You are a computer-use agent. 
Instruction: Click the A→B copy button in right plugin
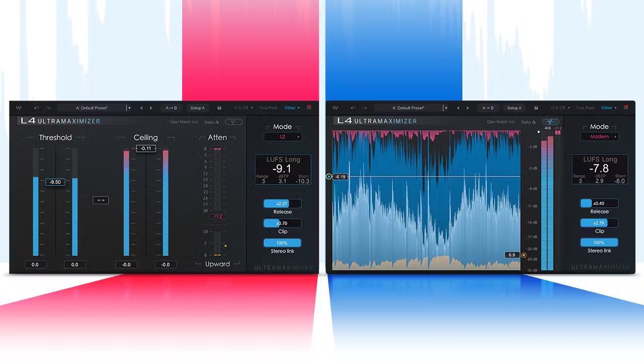tap(488, 108)
